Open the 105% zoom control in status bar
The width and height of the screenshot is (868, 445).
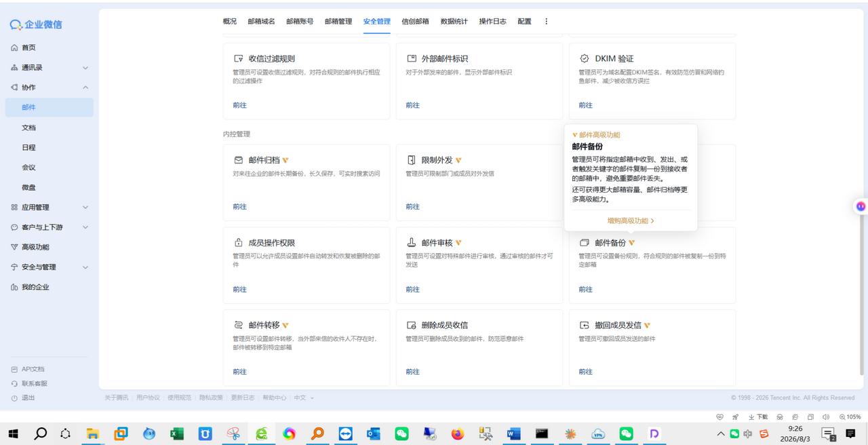coord(850,417)
